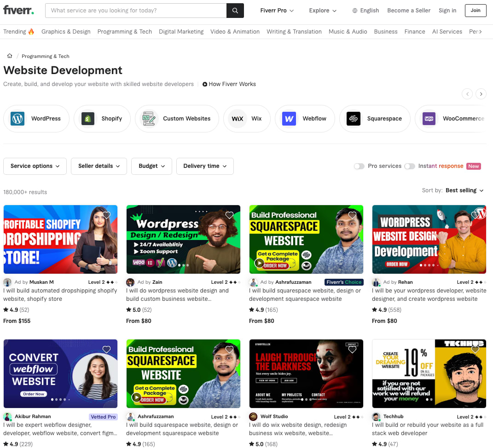Click the home breadcrumb icon
Screen dimensions: 493x448
(10, 56)
